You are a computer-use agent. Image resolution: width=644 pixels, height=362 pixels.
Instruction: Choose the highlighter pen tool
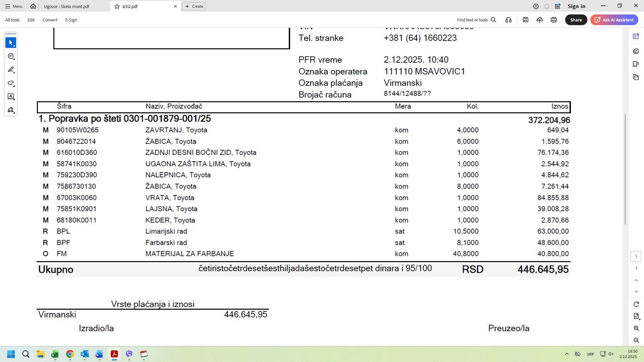pos(11,70)
